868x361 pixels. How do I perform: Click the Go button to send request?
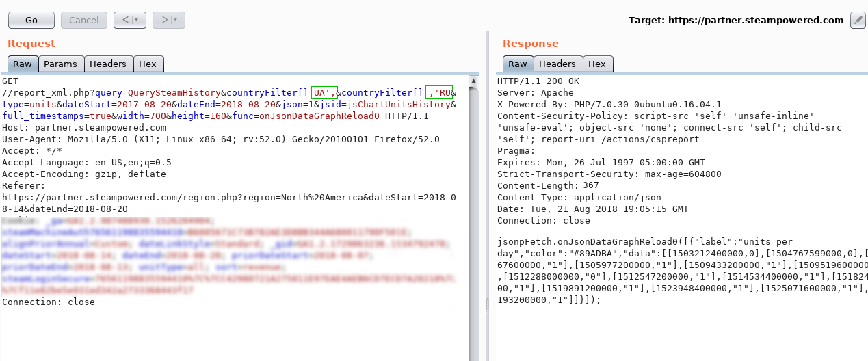pos(31,20)
